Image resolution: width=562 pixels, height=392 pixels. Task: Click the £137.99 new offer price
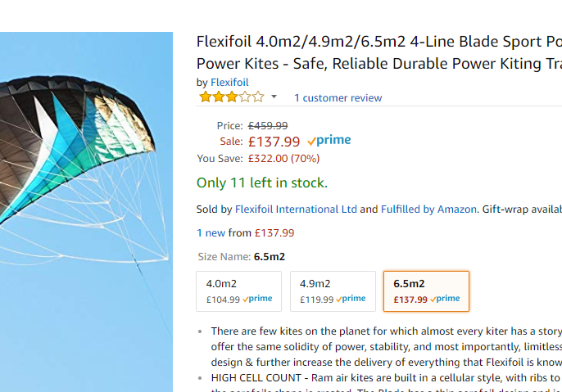tap(273, 233)
